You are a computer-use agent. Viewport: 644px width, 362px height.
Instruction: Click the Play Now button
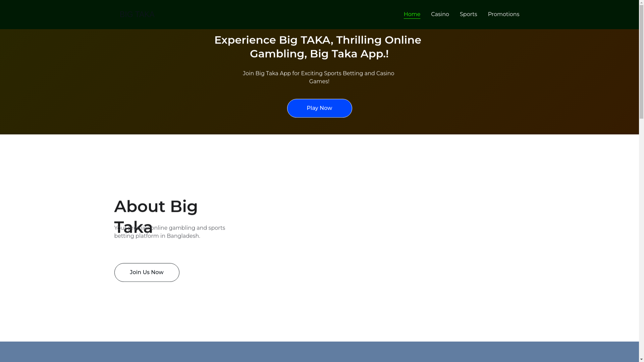[x=319, y=108]
